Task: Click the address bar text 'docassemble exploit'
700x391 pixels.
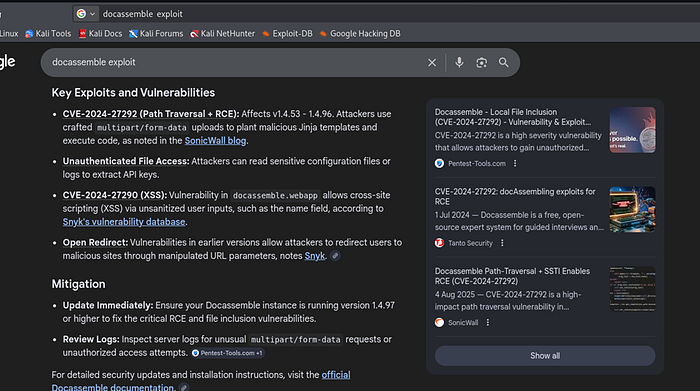Action: [x=142, y=14]
